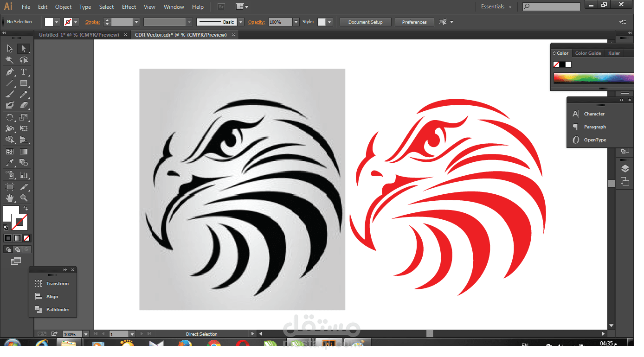Viewport: 644px width, 357px height.
Task: Select the Mesh tool
Action: click(x=10, y=152)
